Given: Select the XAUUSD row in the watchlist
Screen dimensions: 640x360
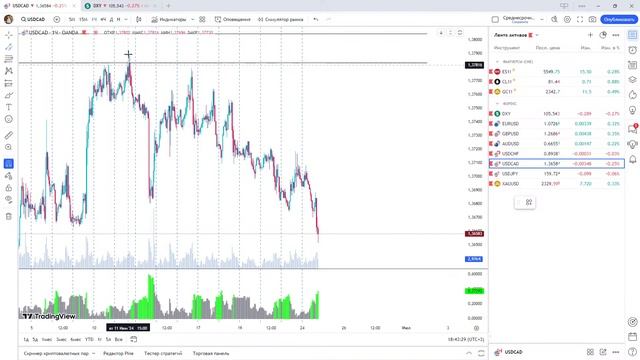Looking at the screenshot, I should (557, 184).
